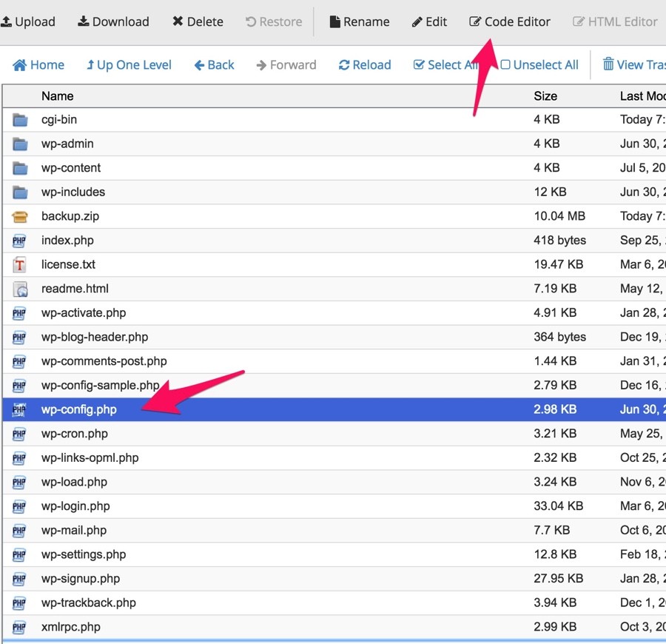The image size is (666, 644).
Task: Click the readme.html file icon
Action: (x=20, y=289)
